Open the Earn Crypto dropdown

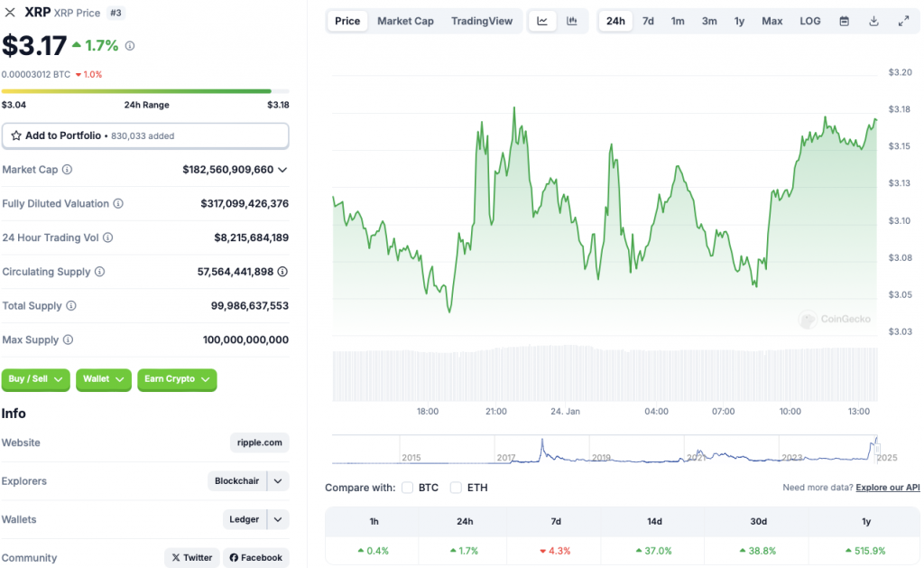177,379
